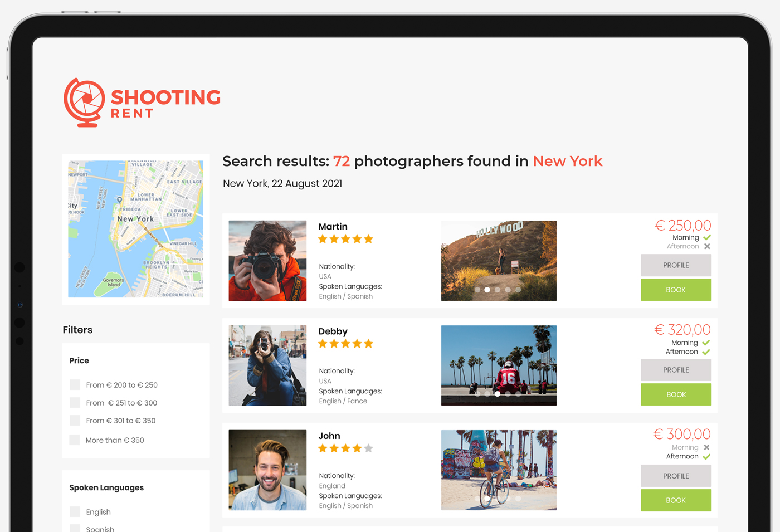
Task: Open Debby's PROFILE button
Action: (676, 370)
